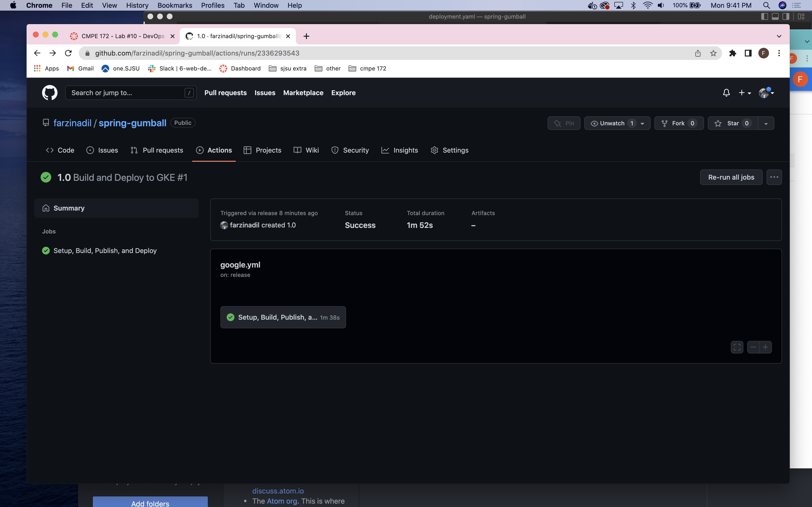
Task: Open the notifications bell
Action: pyautogui.click(x=726, y=93)
